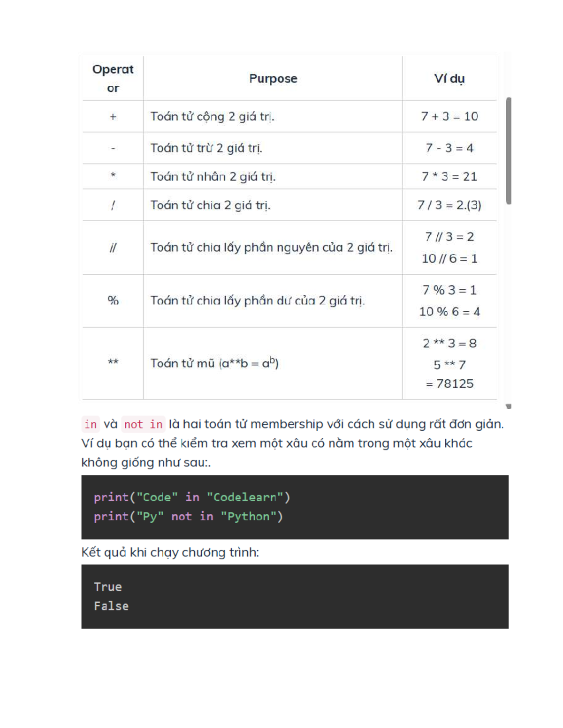
Task: Click the print("Code" in "Codelearn") code line
Action: coord(192,497)
